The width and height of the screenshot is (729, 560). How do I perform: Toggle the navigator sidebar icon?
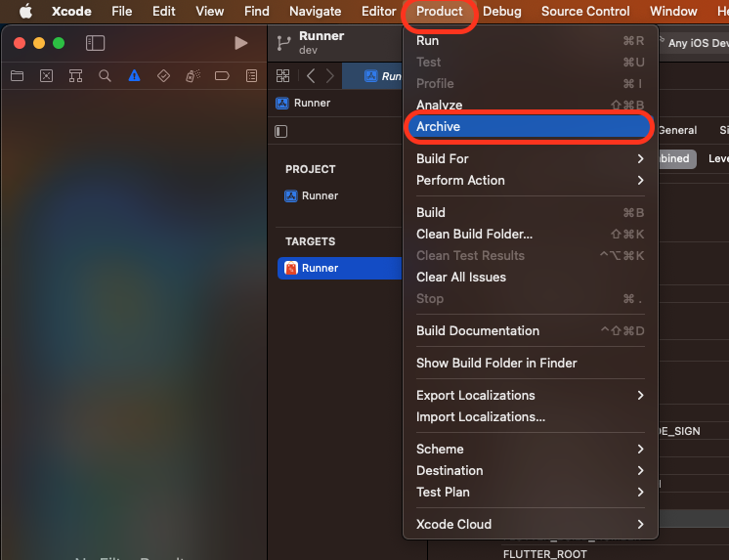pyautogui.click(x=96, y=43)
